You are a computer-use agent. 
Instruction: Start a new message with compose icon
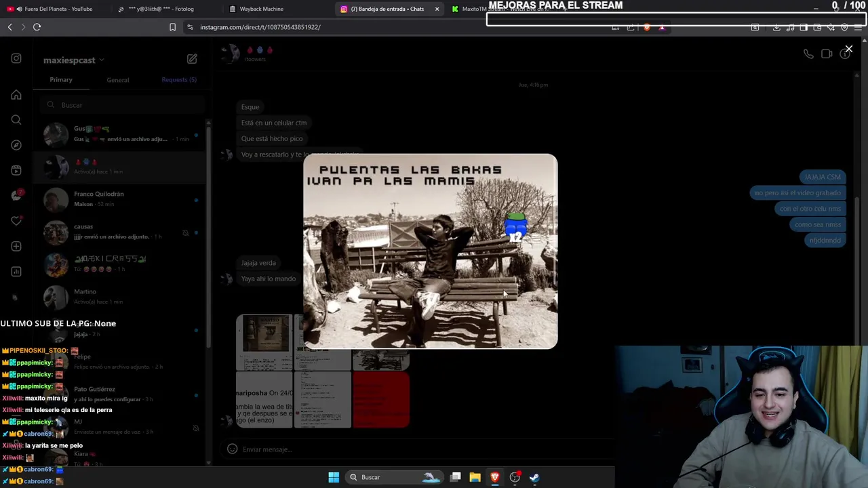coord(192,59)
